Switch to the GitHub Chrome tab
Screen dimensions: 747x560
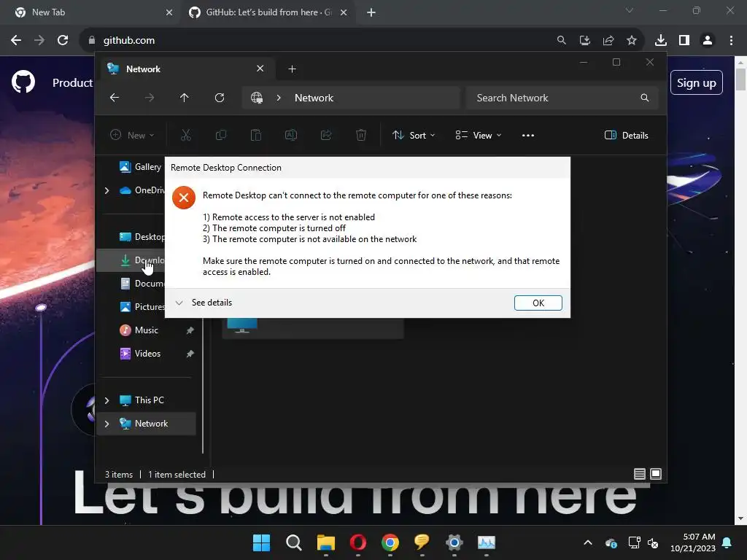(269, 12)
